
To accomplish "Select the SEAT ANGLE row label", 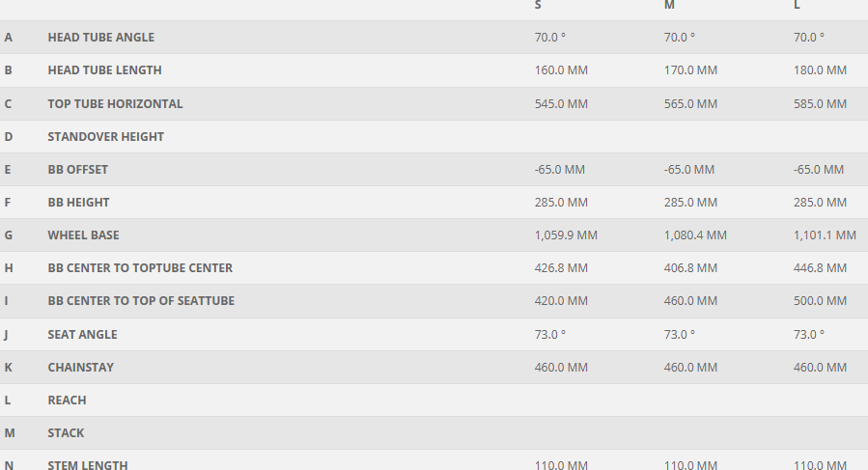I will 82,334.
